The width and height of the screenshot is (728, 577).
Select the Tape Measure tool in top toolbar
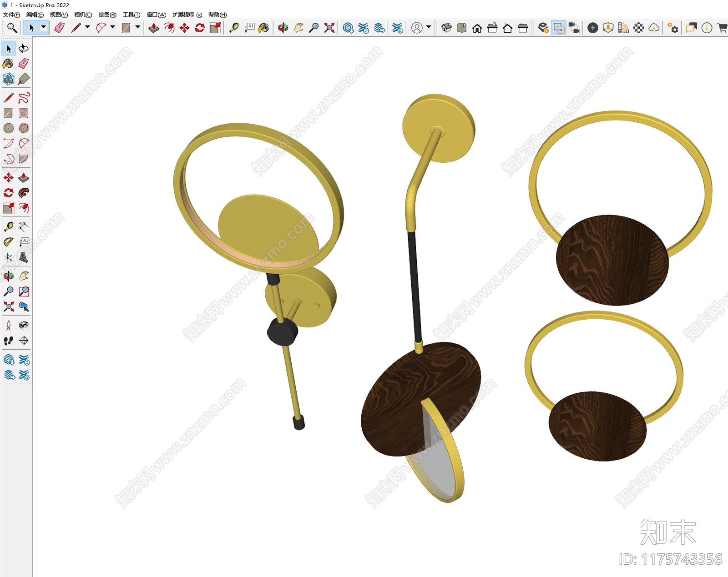click(x=234, y=28)
